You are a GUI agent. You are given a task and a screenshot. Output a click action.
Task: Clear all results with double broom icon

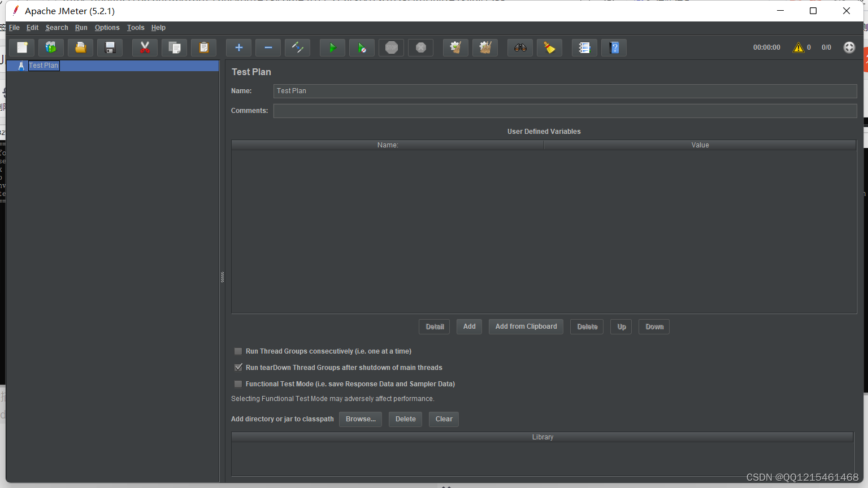485,47
